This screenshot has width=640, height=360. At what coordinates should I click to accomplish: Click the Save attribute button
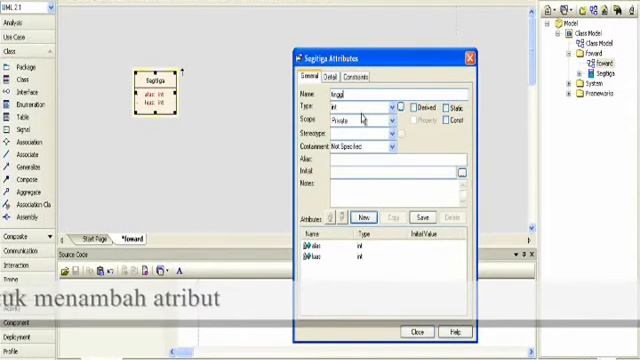coord(423,218)
